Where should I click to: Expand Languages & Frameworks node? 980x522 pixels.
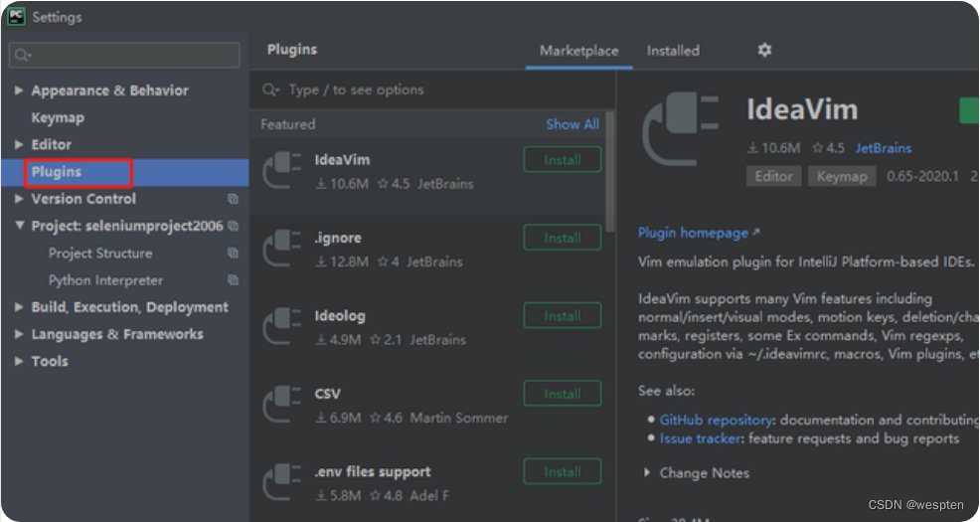coord(19,334)
